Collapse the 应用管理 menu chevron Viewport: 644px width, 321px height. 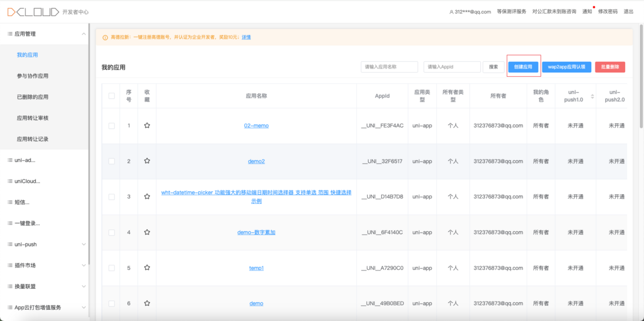84,33
